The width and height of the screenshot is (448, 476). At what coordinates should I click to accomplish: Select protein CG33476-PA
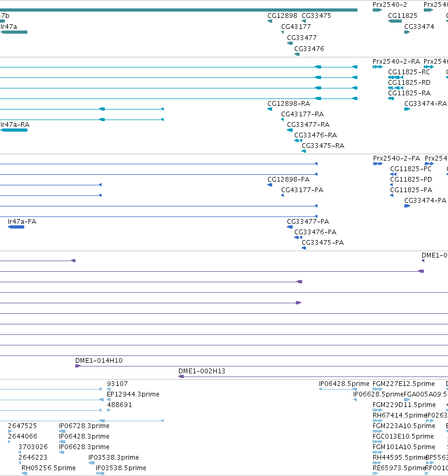coord(315,232)
